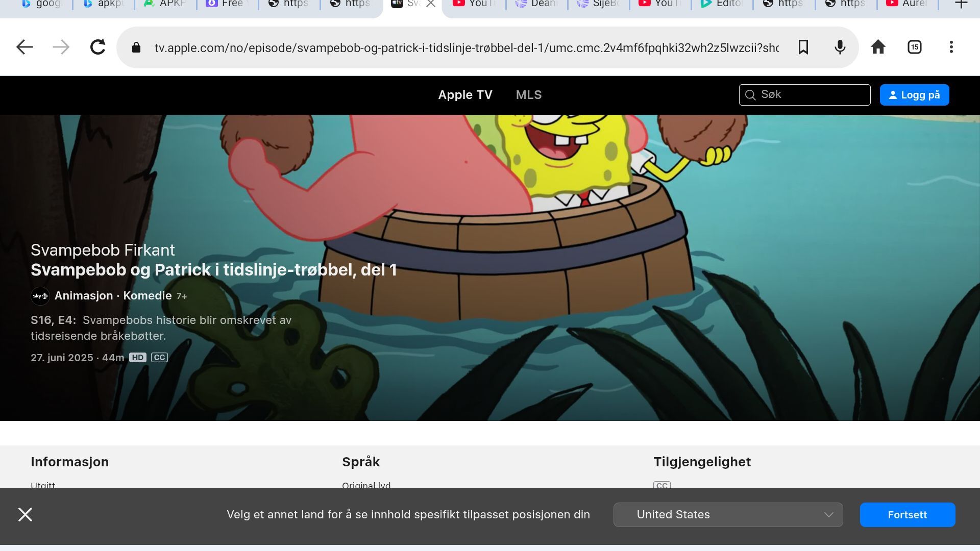Click the "Informasjon" section heading
The height and width of the screenshot is (551, 980).
click(x=69, y=462)
